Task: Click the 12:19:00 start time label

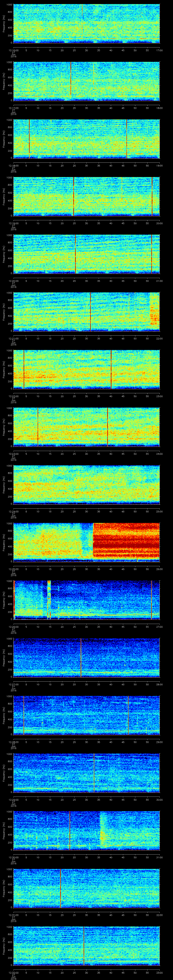Action: (x=13, y=223)
